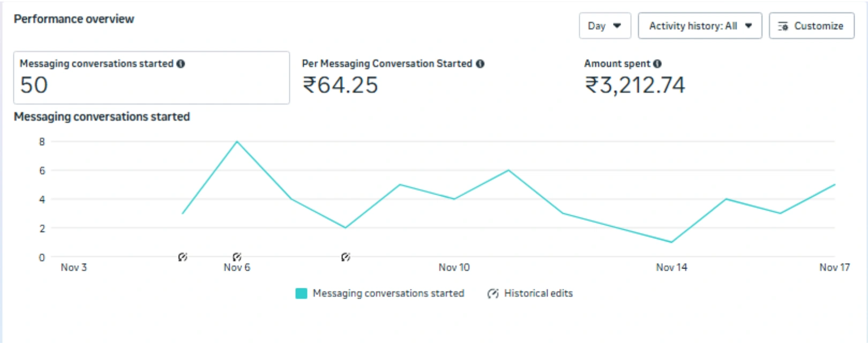This screenshot has height=343, width=868.
Task: Open the Day time-range dropdown
Action: pyautogui.click(x=605, y=26)
